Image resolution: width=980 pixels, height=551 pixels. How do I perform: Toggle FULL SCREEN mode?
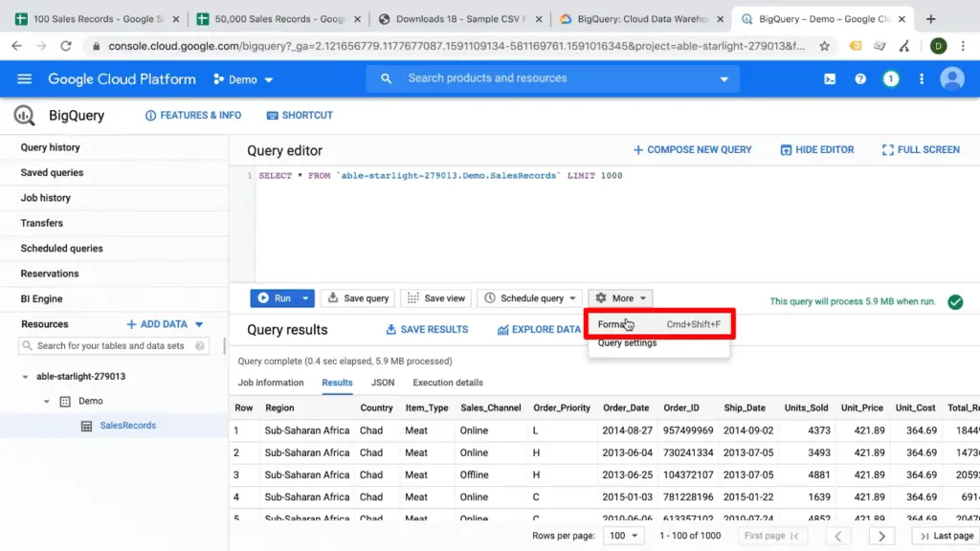click(919, 149)
